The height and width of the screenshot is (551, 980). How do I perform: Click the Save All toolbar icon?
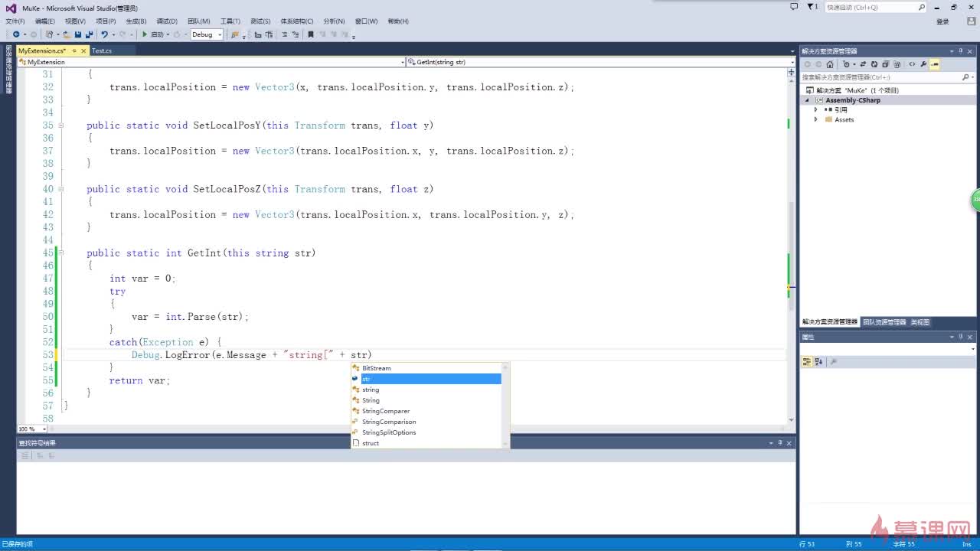[x=89, y=34]
